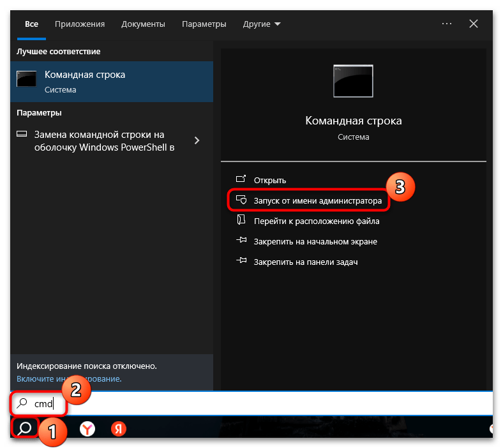Click the magnifier icon inside search box

coord(22,403)
